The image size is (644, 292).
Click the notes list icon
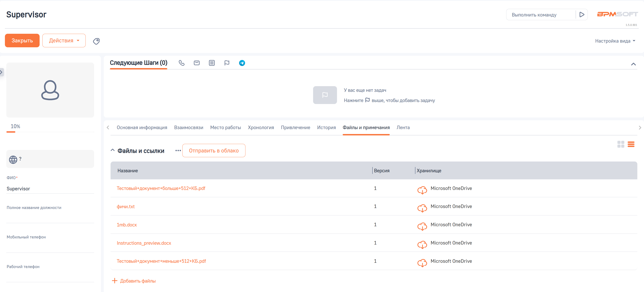[212, 63]
